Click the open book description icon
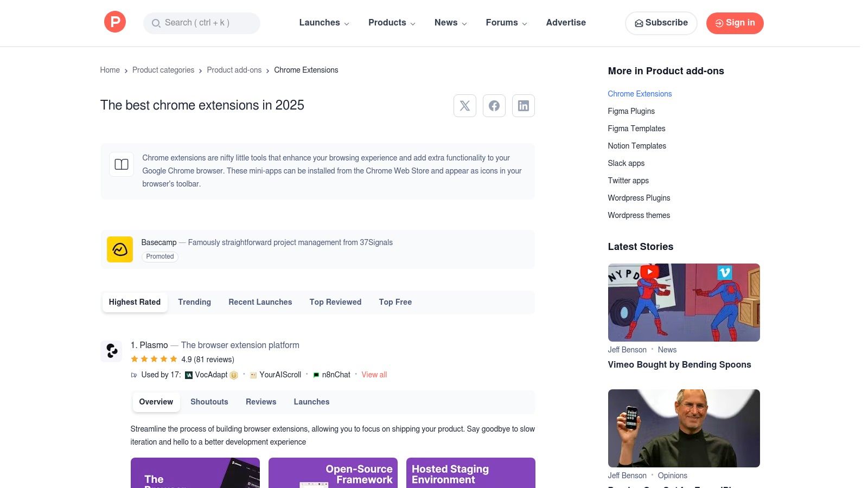The height and width of the screenshot is (488, 868). click(122, 164)
